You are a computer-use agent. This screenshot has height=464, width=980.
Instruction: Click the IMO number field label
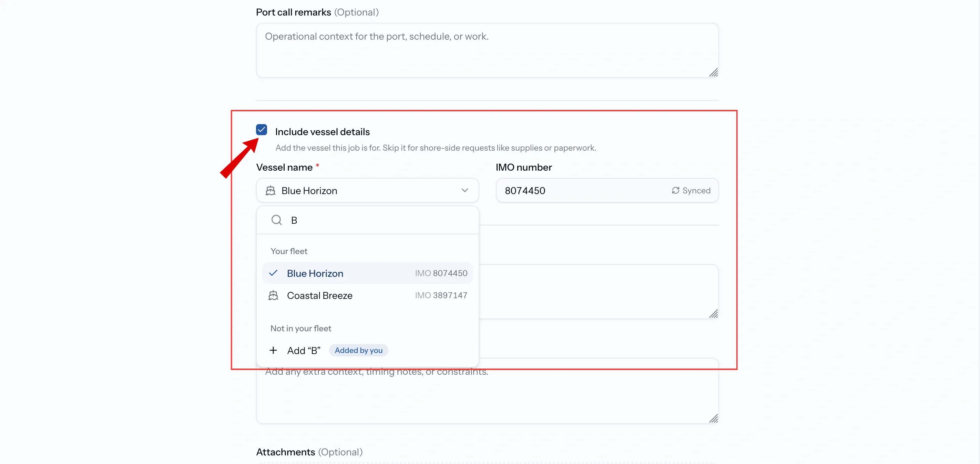pyautogui.click(x=523, y=168)
